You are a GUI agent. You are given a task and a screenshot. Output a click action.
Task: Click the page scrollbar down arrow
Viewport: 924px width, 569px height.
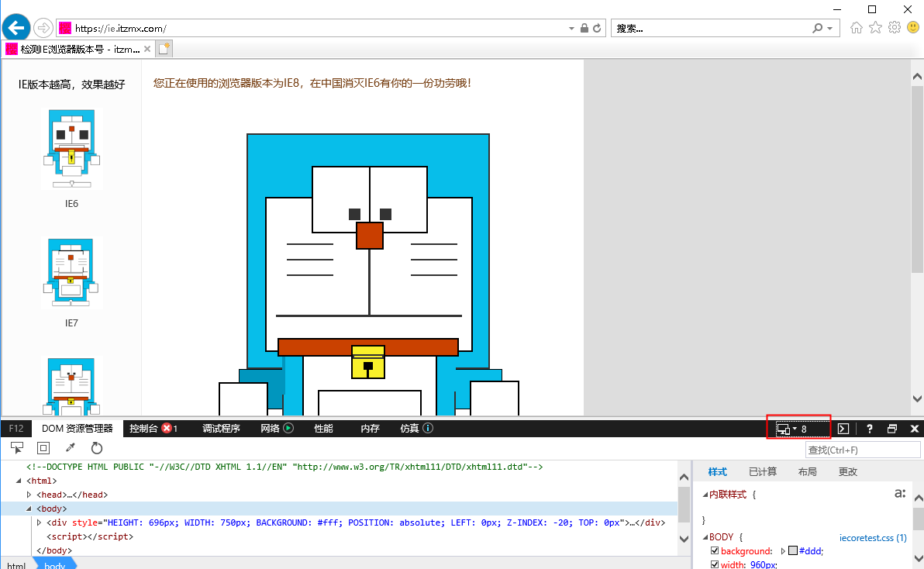pos(917,398)
